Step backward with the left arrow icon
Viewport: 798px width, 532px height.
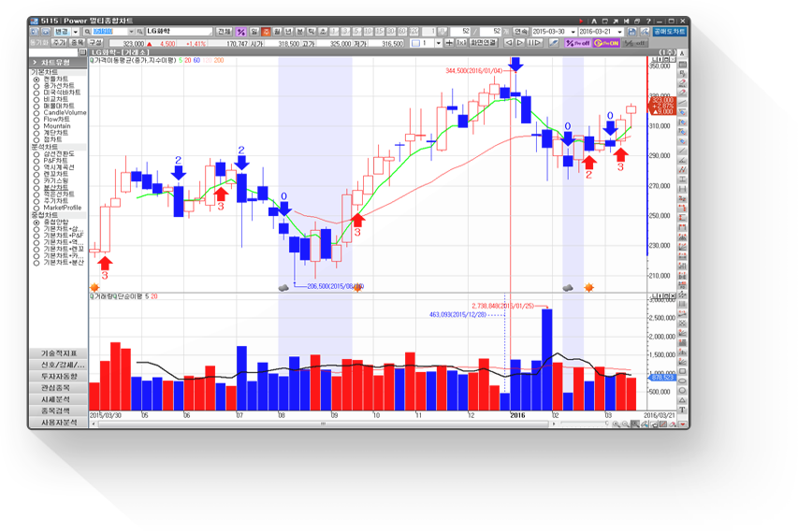508,43
